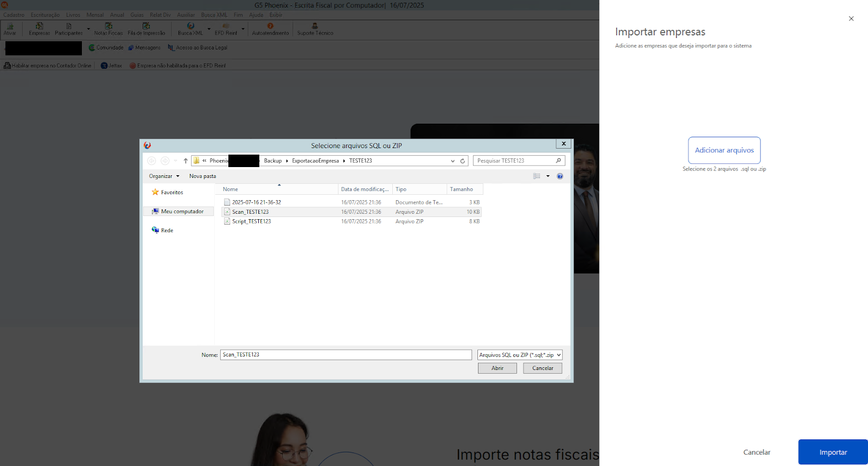Viewport: 868px width, 466px height.
Task: Go back in the file dialog
Action: point(151,161)
